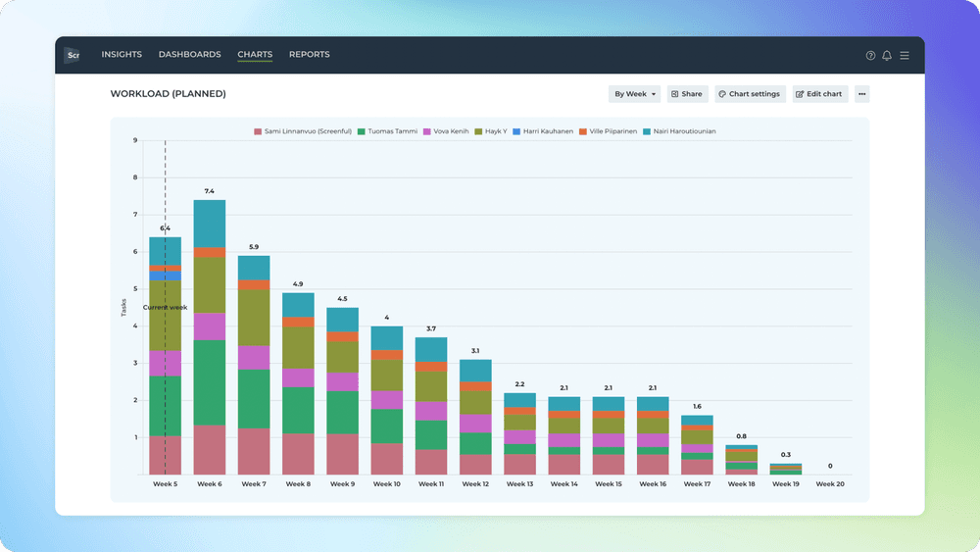Toggle Nairi Haroutiounian legend entry

pos(679,131)
